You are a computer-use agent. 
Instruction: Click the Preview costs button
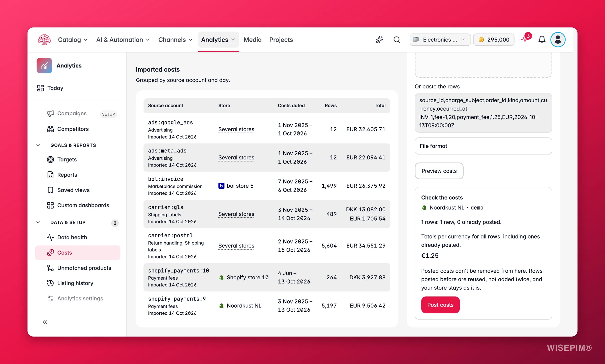click(x=439, y=171)
